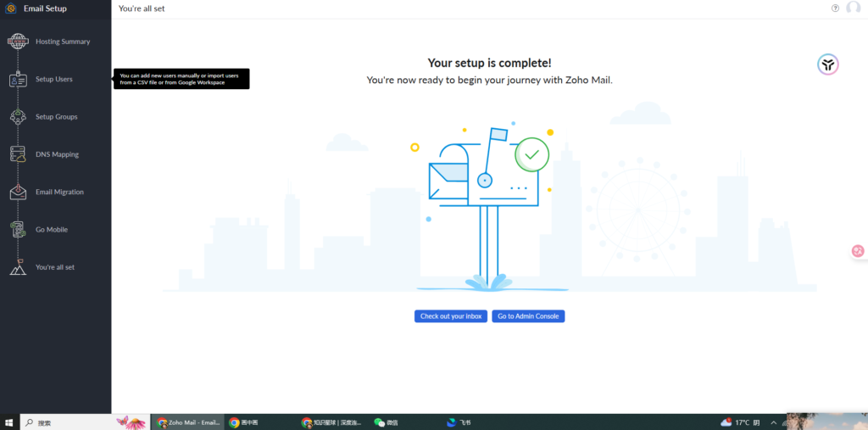Select the You're all set step label
Screen dimensions: 868x430
coord(55,267)
